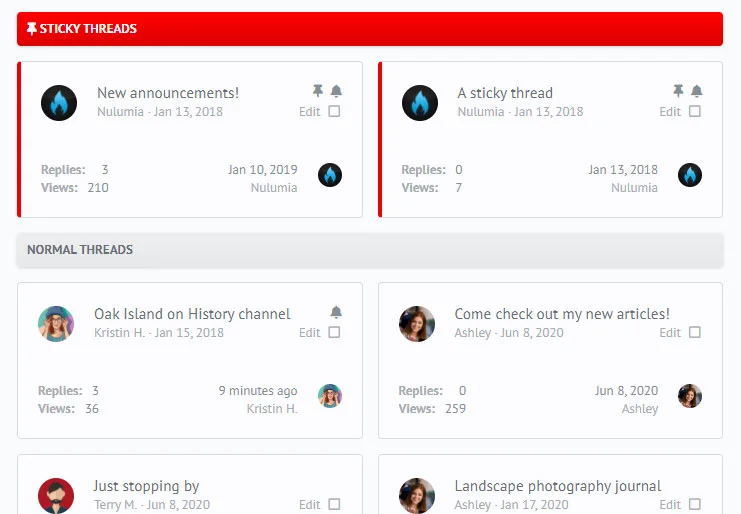Click the 9 minutes ago last post time
The width and height of the screenshot is (741, 514).
[258, 391]
